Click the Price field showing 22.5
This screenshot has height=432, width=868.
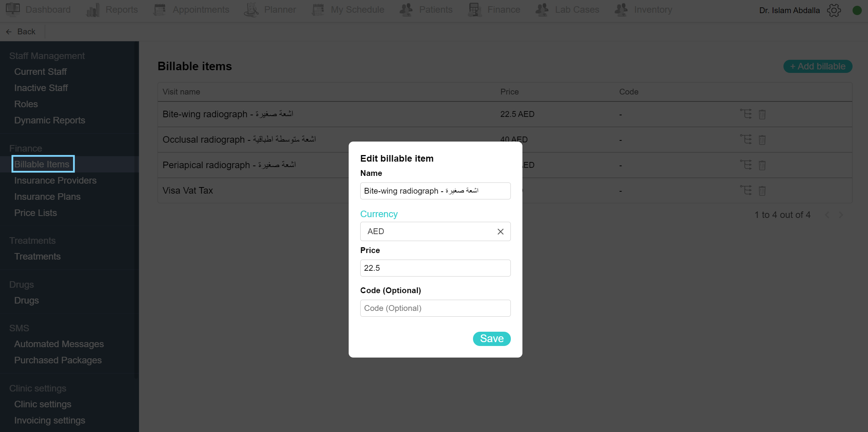pos(435,268)
